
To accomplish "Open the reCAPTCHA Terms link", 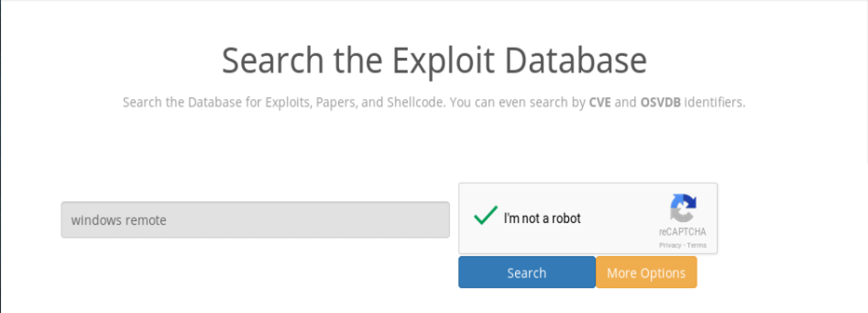I will 697,245.
